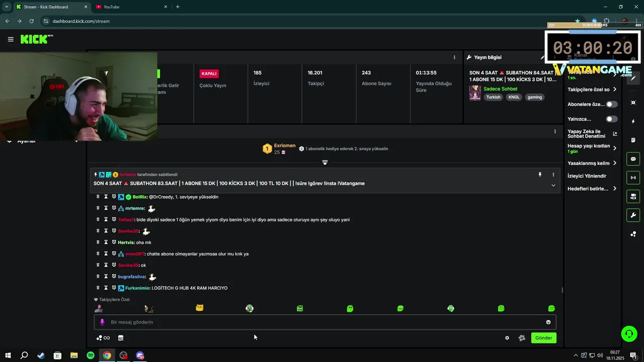Image resolution: width=644 pixels, height=362 pixels.
Task: Reload the page in Chrome
Action: pos(31,21)
